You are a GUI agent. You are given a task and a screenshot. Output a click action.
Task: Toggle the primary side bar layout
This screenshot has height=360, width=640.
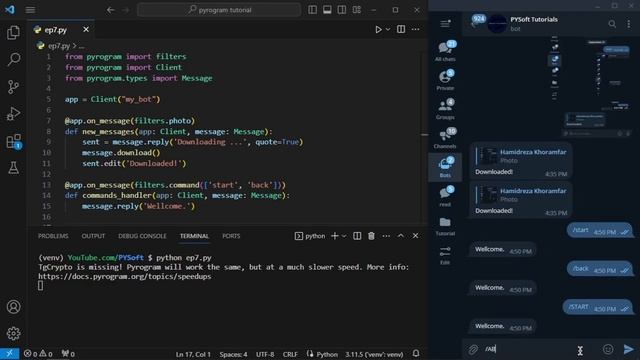(x=313, y=10)
